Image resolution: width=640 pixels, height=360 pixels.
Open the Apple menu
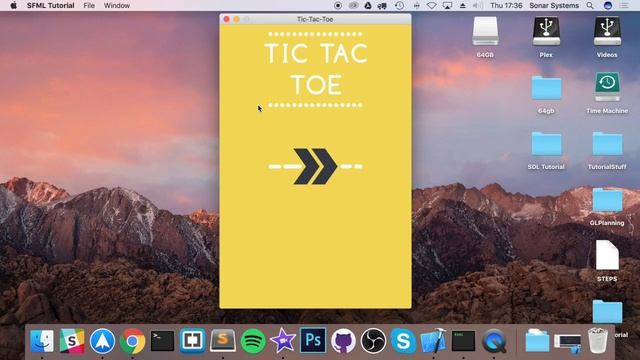[13, 5]
